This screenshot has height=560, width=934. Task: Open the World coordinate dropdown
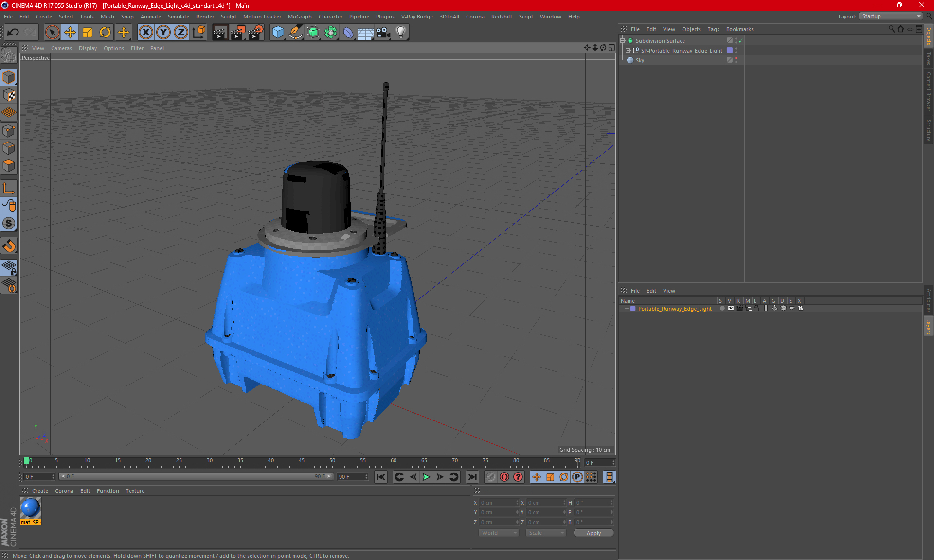pos(499,533)
